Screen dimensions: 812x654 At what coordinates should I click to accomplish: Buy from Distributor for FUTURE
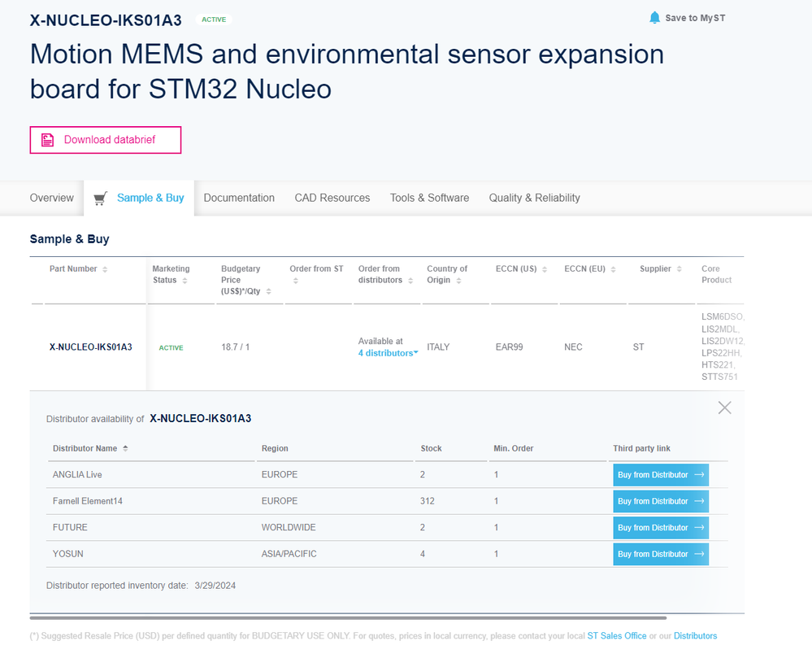(x=661, y=528)
